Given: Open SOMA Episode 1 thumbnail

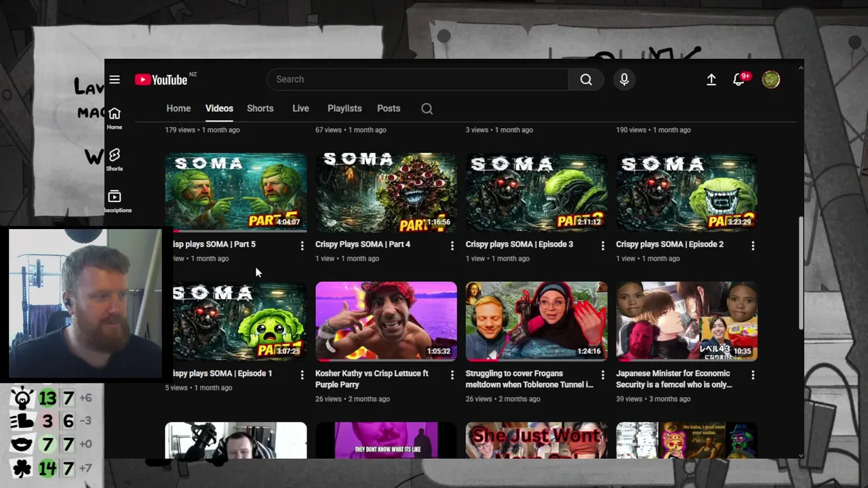Looking at the screenshot, I should pyautogui.click(x=236, y=321).
